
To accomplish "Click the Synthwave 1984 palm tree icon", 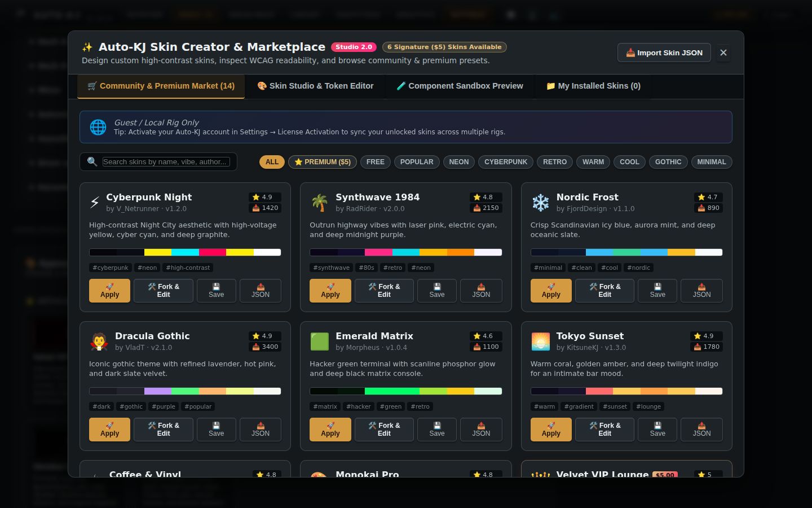I will point(320,202).
